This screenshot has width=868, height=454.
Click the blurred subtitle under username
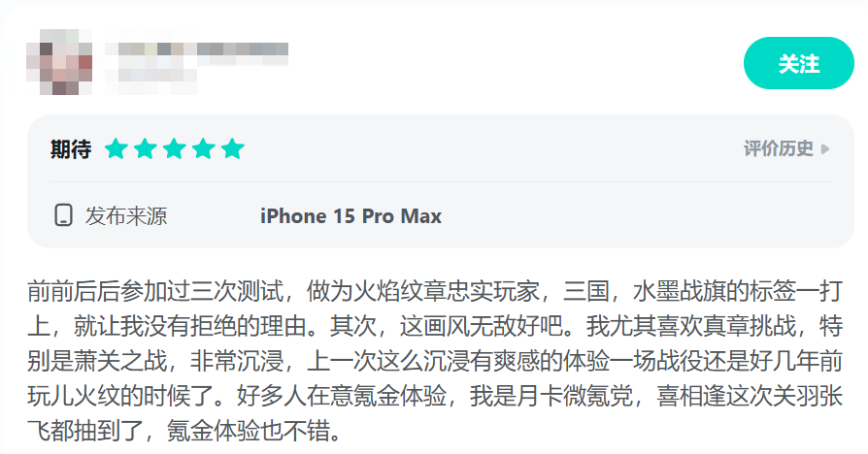pyautogui.click(x=151, y=81)
